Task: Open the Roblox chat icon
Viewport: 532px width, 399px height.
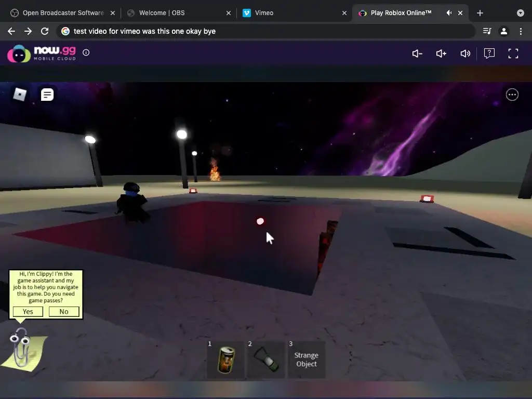Action: 47,95
